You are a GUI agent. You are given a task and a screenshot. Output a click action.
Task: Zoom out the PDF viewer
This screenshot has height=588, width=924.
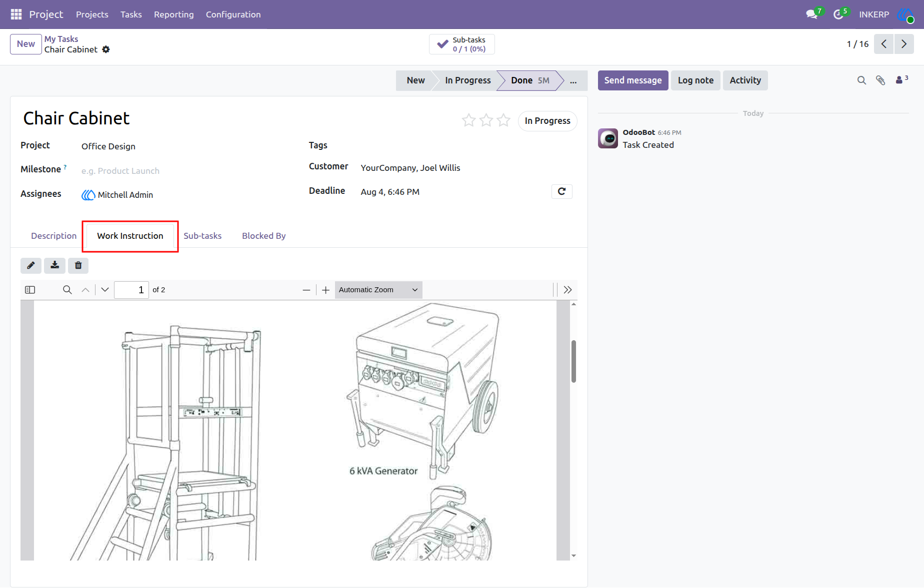pyautogui.click(x=306, y=290)
